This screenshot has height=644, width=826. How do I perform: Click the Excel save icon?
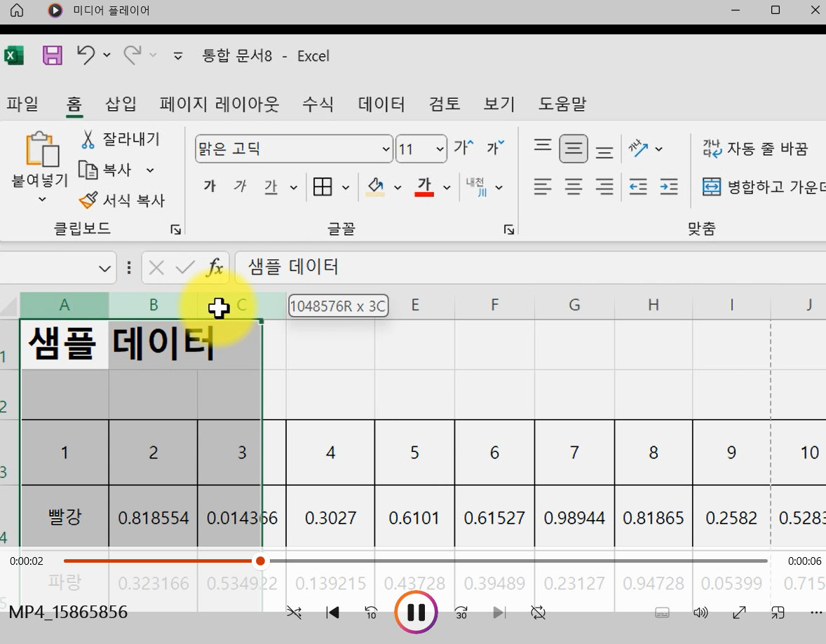point(52,55)
